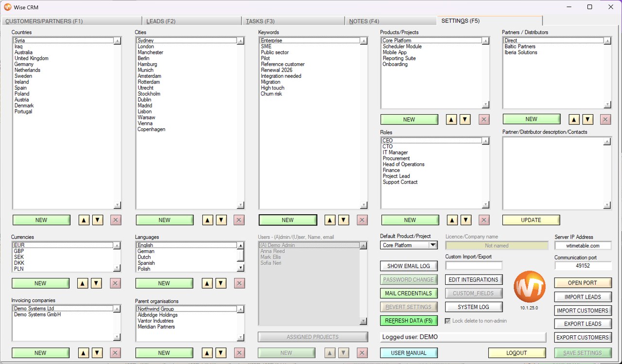Click EXPORT LEADS button
This screenshot has height=364, width=622.
point(583,324)
